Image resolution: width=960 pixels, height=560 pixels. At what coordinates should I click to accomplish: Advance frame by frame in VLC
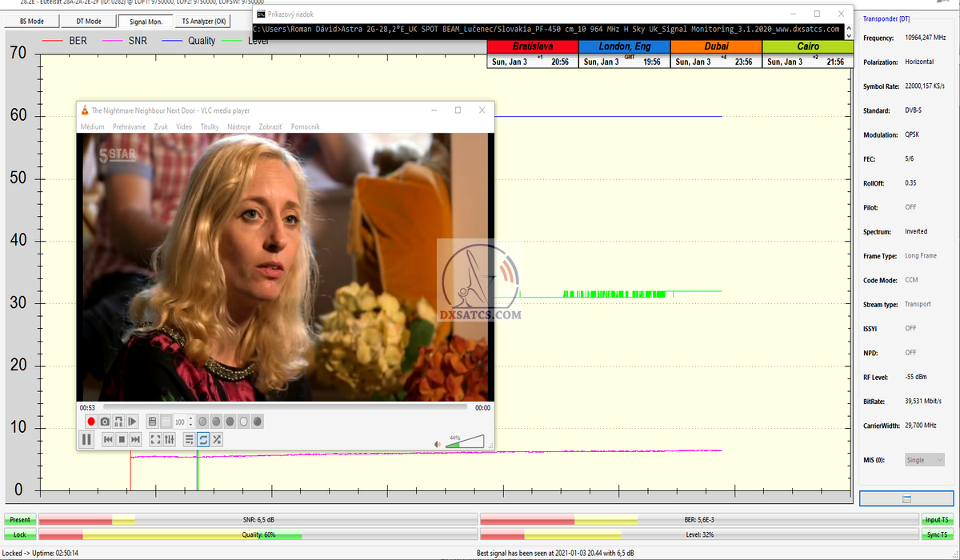click(x=133, y=422)
